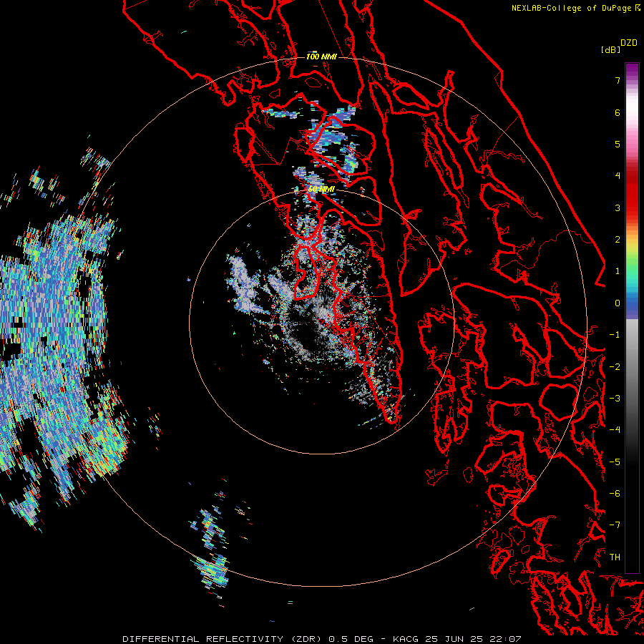Select the 6 value on color scale
Viewport: 644px width, 644px height.
(618, 112)
